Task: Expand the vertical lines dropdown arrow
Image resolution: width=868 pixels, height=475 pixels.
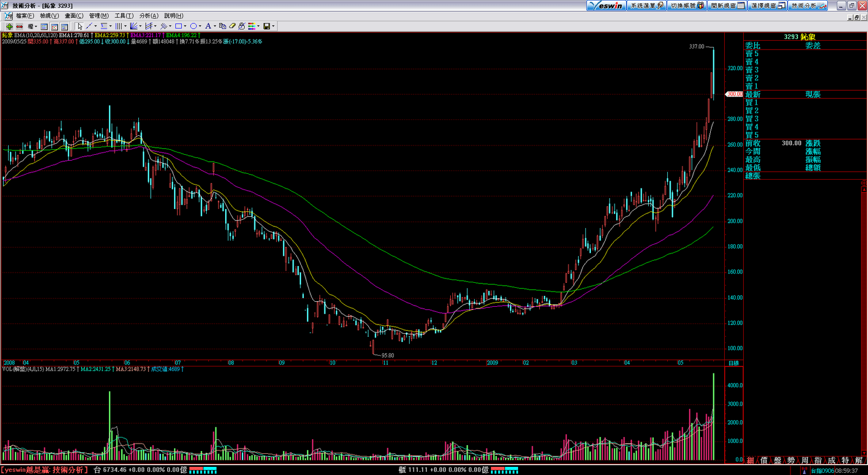Action: 125,26
